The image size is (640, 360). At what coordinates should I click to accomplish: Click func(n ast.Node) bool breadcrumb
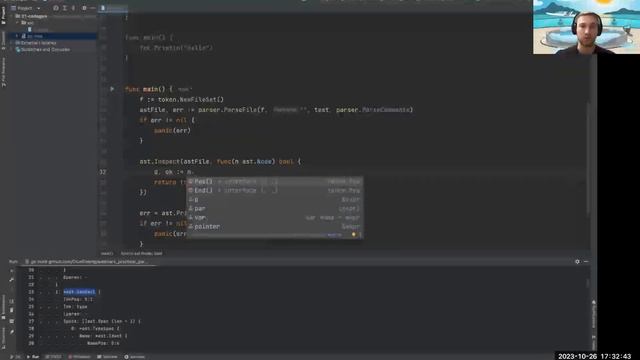click(x=141, y=253)
